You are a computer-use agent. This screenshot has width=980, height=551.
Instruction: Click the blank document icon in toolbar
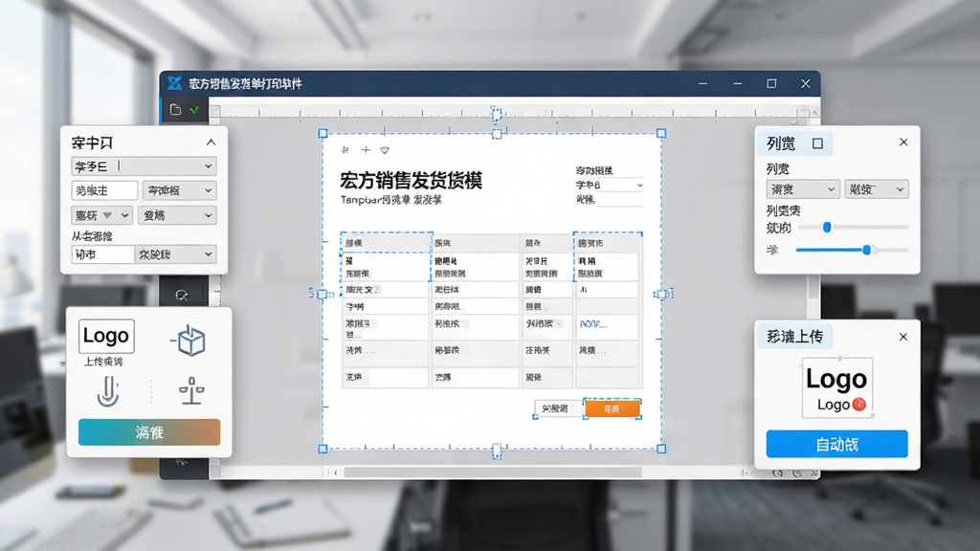175,109
